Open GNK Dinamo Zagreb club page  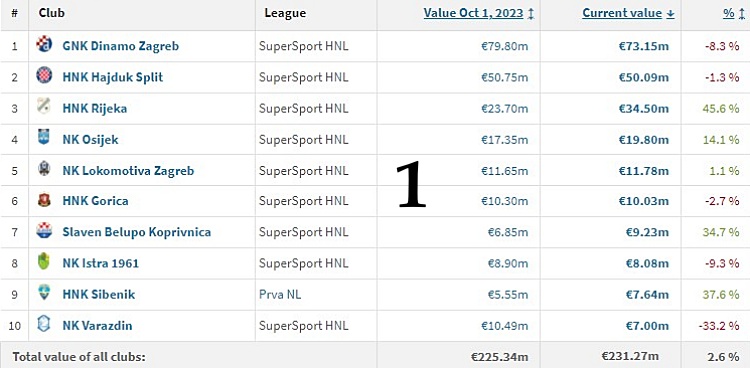pyautogui.click(x=121, y=46)
